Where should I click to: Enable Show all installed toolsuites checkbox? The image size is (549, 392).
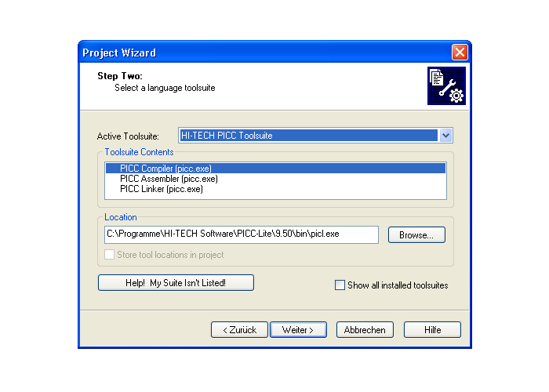(340, 285)
